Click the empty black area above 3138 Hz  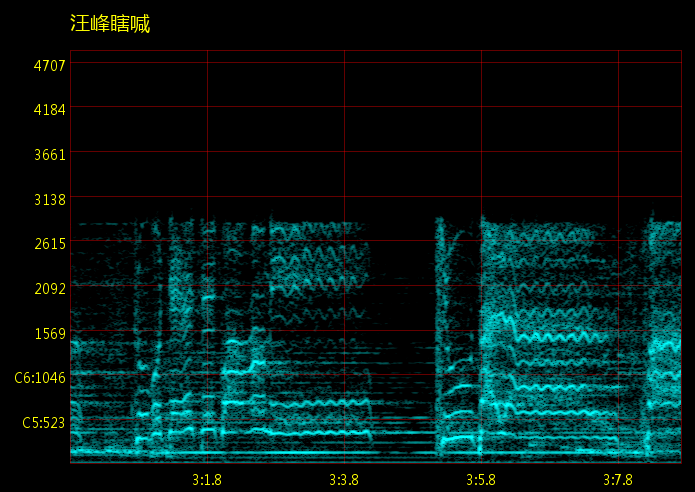pyautogui.click(x=400, y=130)
